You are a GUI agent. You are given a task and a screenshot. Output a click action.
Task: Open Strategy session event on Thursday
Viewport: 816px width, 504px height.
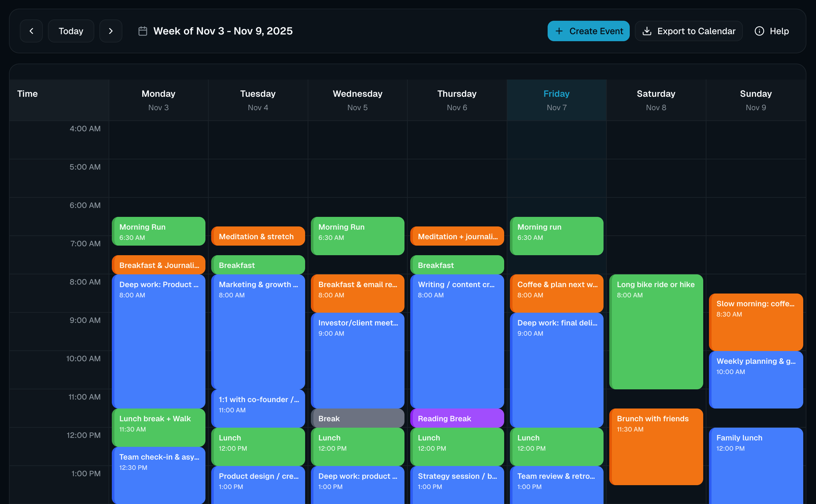pyautogui.click(x=457, y=485)
